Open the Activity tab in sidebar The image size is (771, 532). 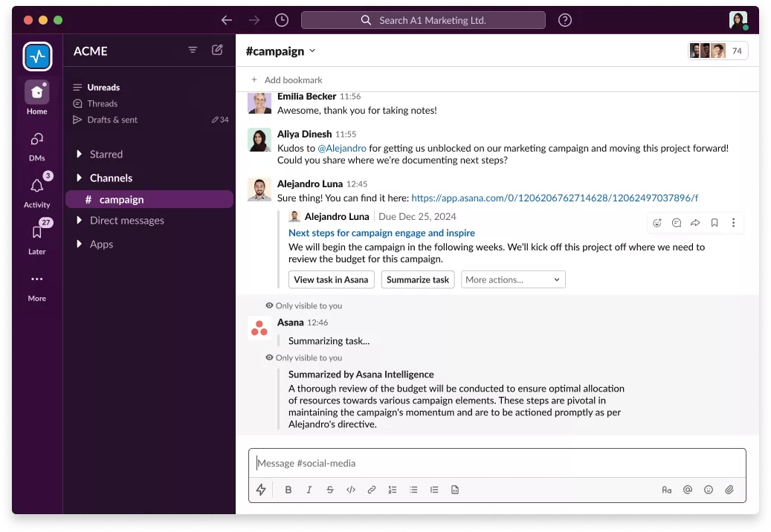[x=36, y=192]
